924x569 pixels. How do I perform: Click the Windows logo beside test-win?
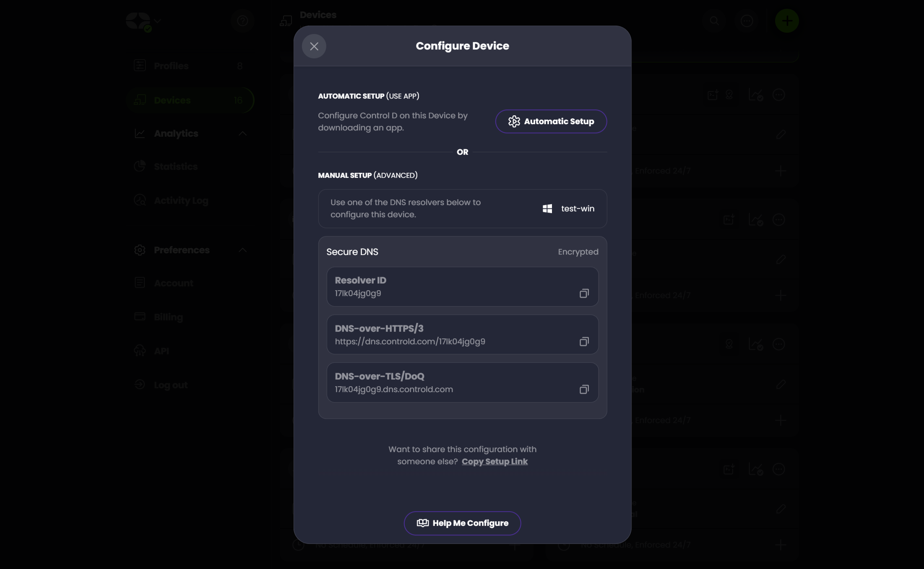point(547,208)
